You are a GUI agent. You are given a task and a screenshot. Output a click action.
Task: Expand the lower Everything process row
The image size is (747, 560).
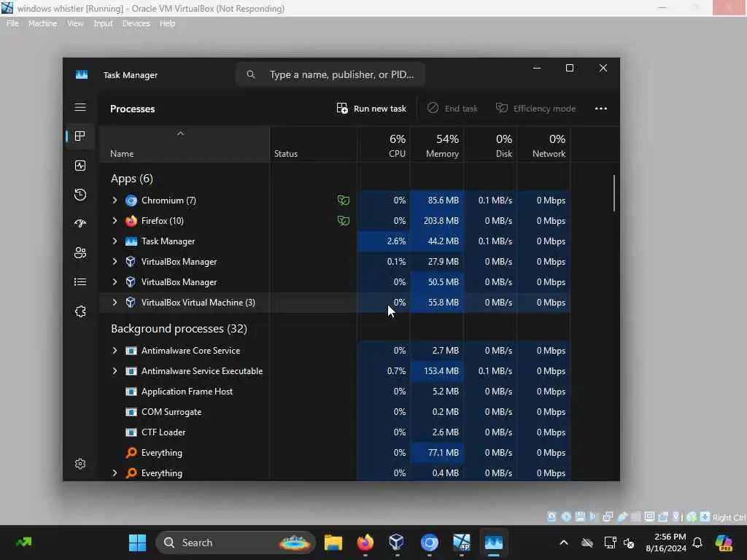115,473
